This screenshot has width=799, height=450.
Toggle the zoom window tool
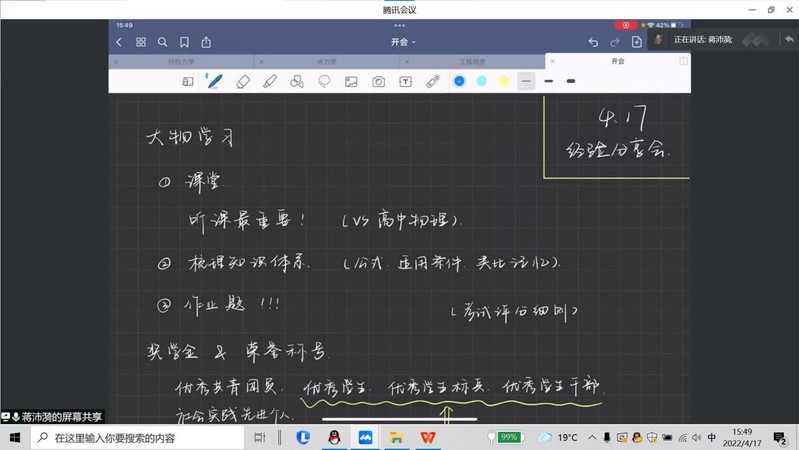click(x=188, y=81)
